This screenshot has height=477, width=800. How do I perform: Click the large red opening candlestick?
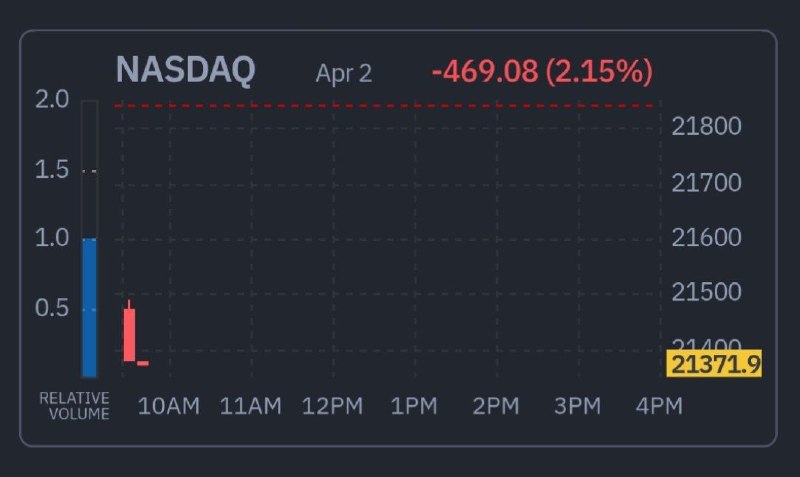[129, 334]
